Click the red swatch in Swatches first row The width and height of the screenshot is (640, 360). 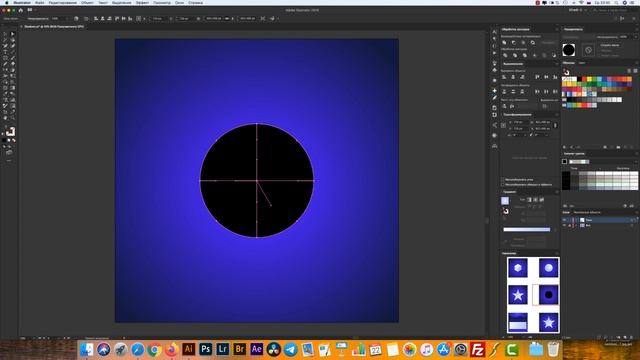pos(584,79)
